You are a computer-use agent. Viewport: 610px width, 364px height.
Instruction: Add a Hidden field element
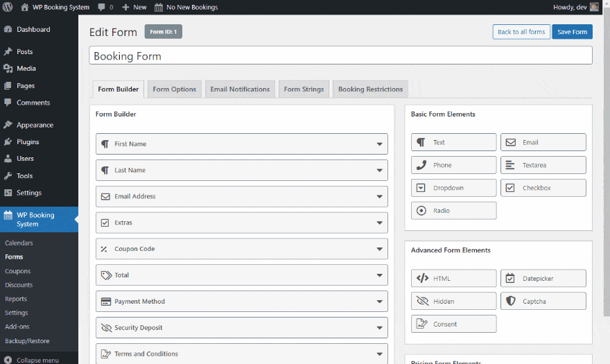453,301
